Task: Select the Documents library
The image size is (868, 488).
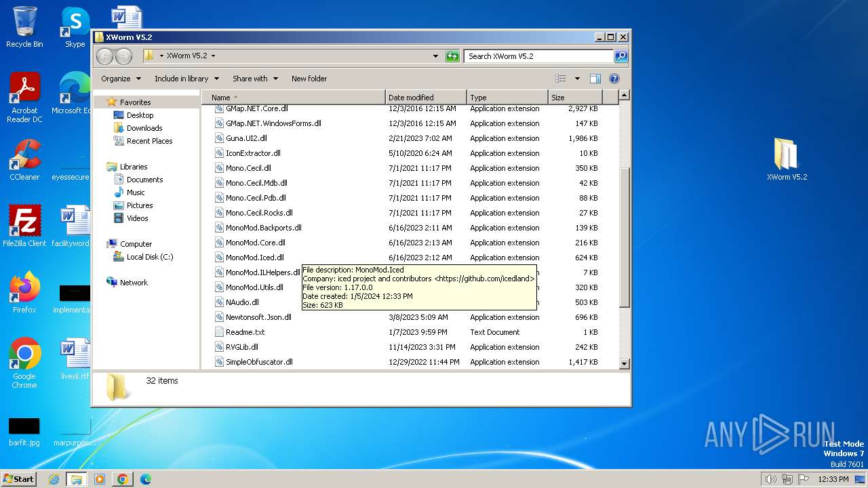Action: 144,180
